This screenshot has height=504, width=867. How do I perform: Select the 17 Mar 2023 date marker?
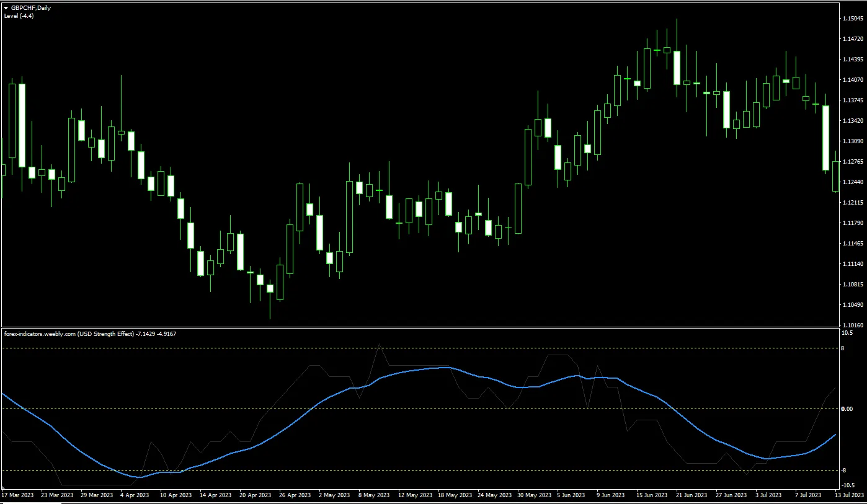pyautogui.click(x=18, y=495)
